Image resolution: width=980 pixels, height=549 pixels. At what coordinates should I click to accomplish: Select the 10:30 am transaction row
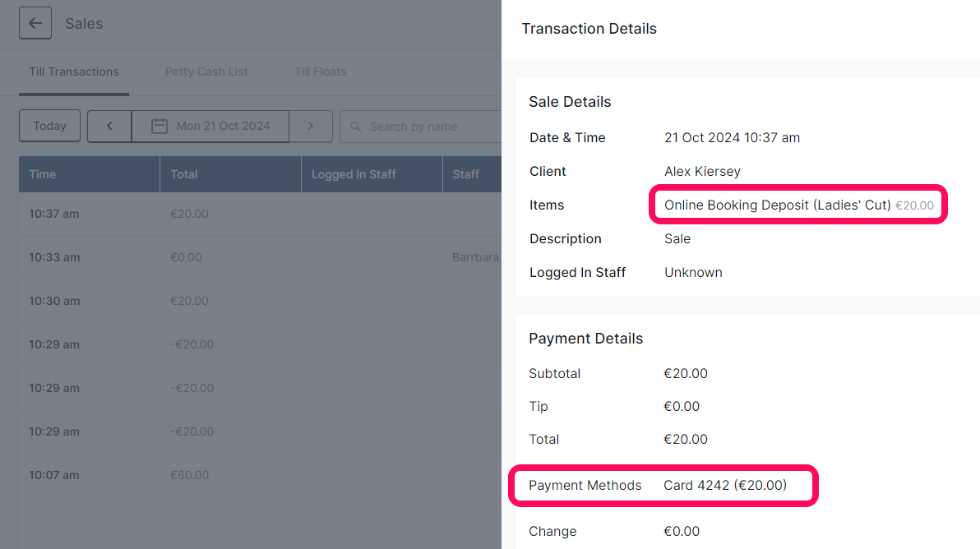point(260,301)
